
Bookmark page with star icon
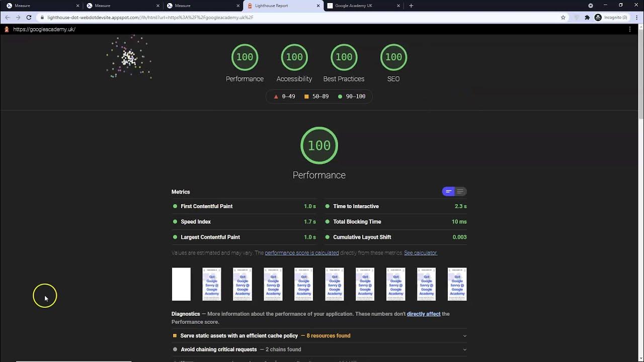(x=563, y=17)
